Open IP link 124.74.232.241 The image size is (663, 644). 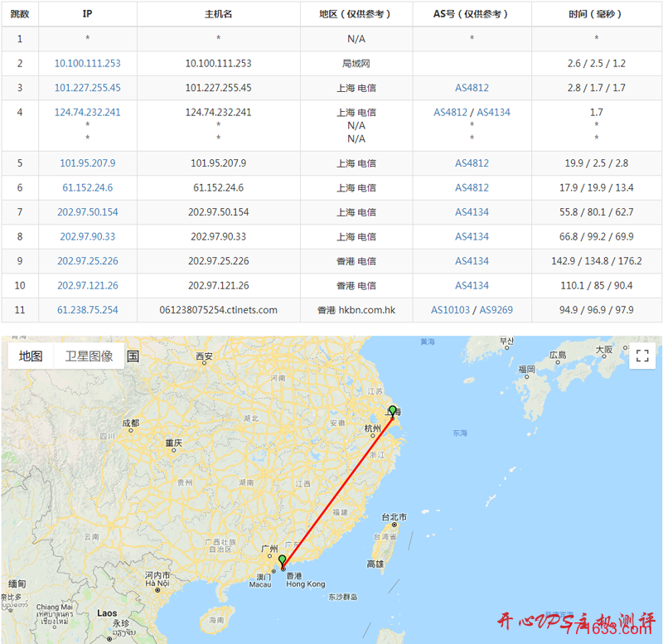pos(88,113)
